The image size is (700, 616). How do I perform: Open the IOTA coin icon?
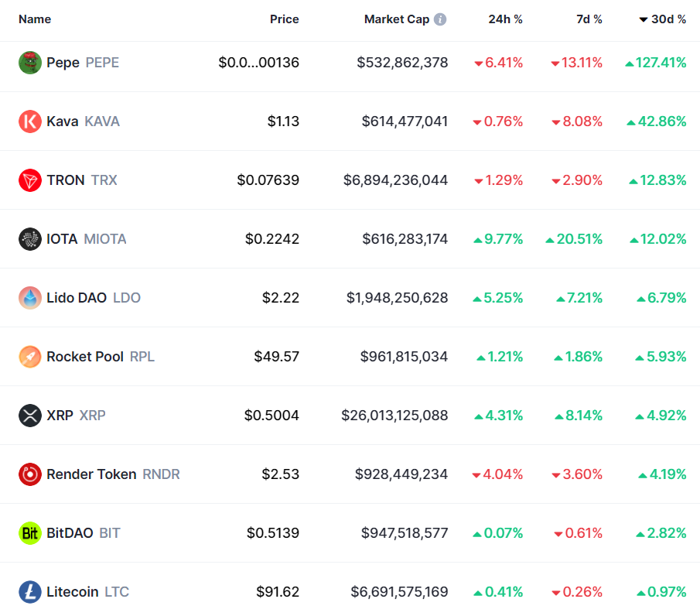(29, 239)
